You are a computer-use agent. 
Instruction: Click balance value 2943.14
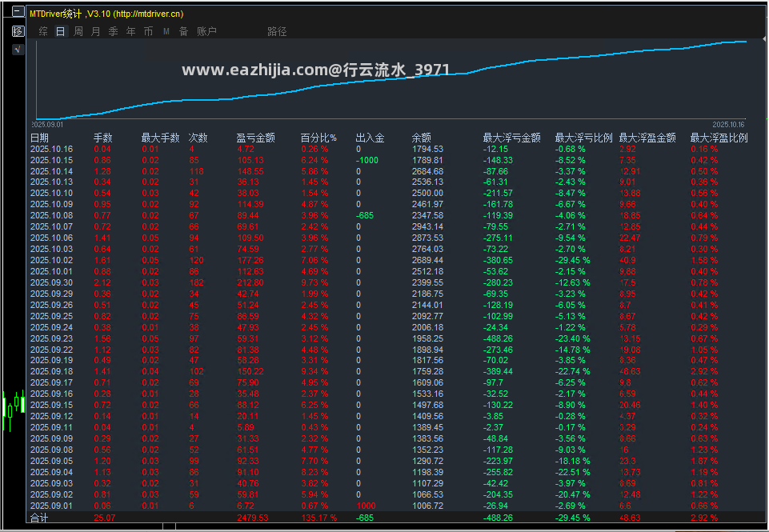coord(427,226)
